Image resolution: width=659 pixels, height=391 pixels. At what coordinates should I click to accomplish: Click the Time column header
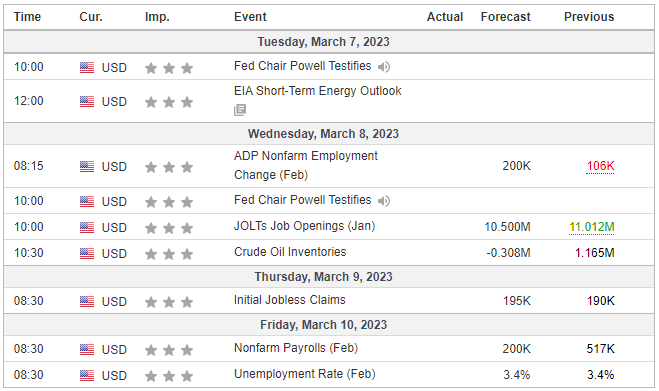[x=27, y=17]
